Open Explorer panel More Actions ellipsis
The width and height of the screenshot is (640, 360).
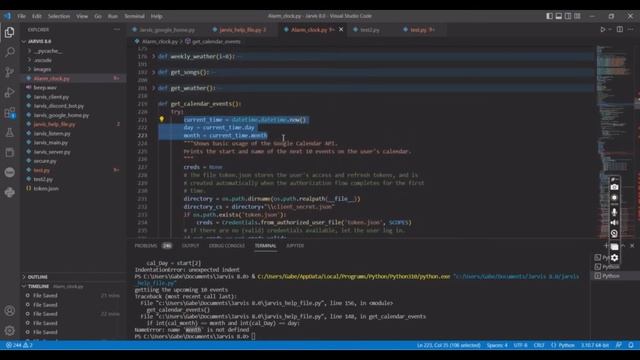pos(117,29)
